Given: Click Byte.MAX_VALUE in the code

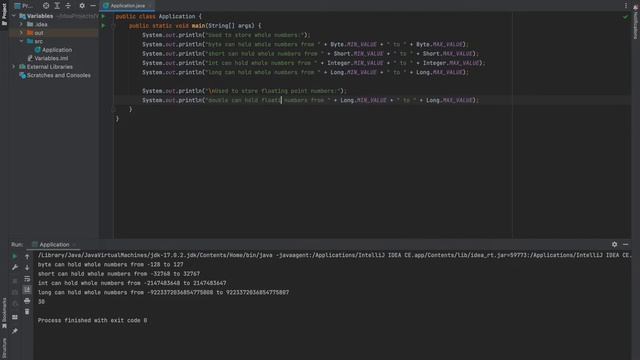Looking at the screenshot, I should (x=440, y=44).
